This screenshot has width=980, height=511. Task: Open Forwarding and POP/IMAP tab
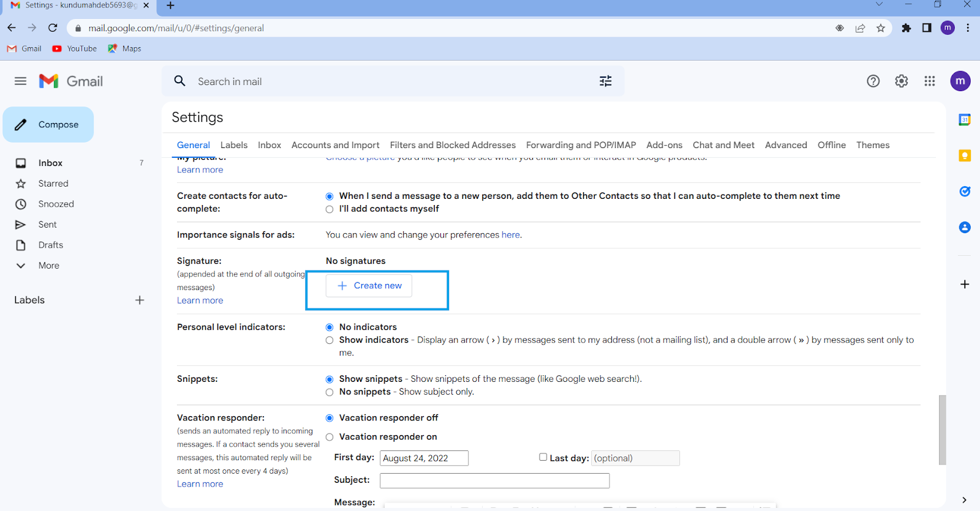581,145
